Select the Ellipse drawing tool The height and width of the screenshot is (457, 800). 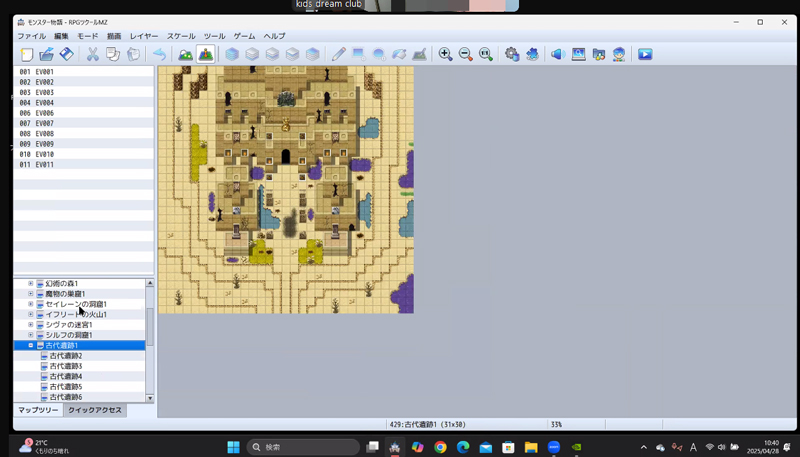[379, 54]
